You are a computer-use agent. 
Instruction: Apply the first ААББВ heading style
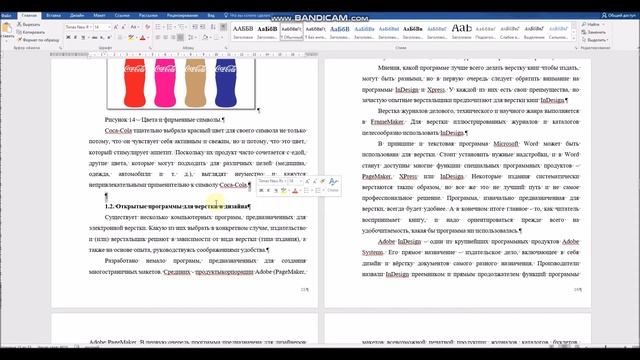[243, 32]
